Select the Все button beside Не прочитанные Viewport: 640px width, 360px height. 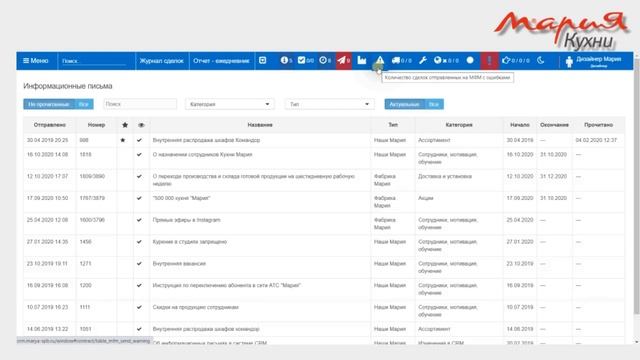[x=84, y=104]
